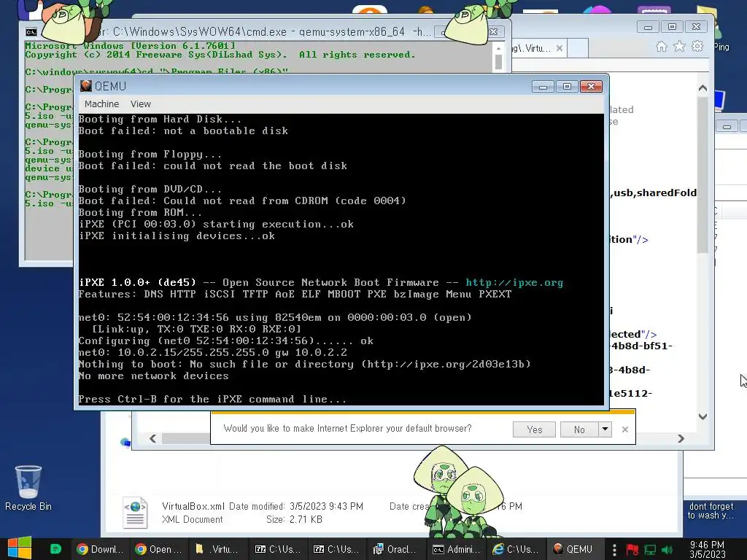Click the green taskbar app icon
This screenshot has width=747, height=560.
pos(55,549)
